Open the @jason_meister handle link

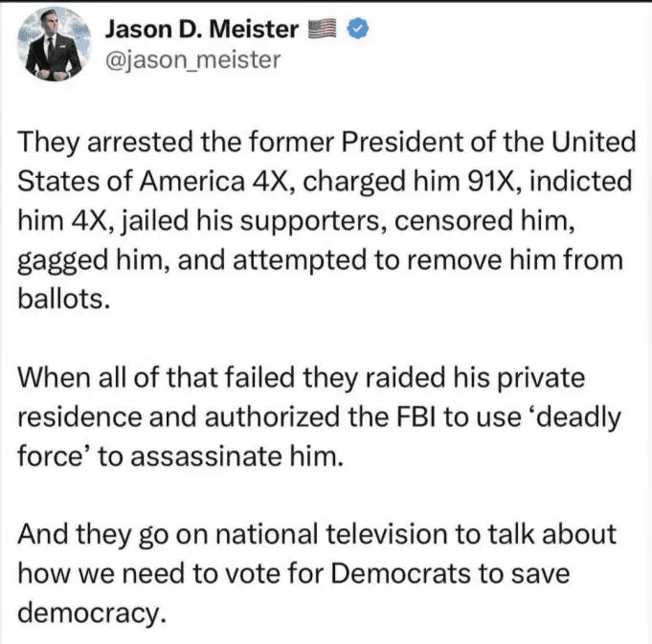191,61
